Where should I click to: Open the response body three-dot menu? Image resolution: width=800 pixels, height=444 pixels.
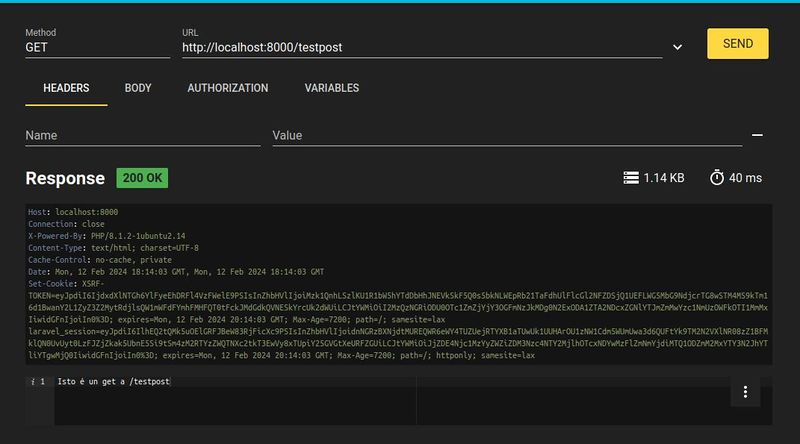[x=745, y=392]
